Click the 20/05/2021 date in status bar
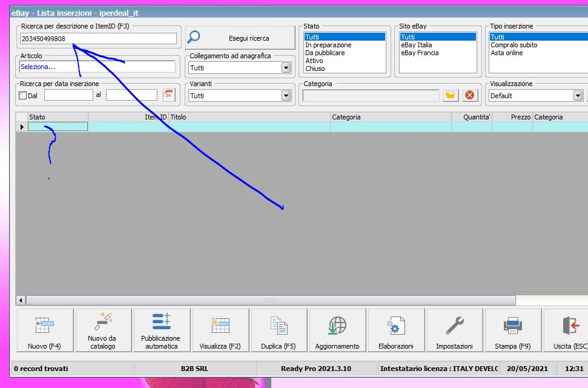 point(527,369)
